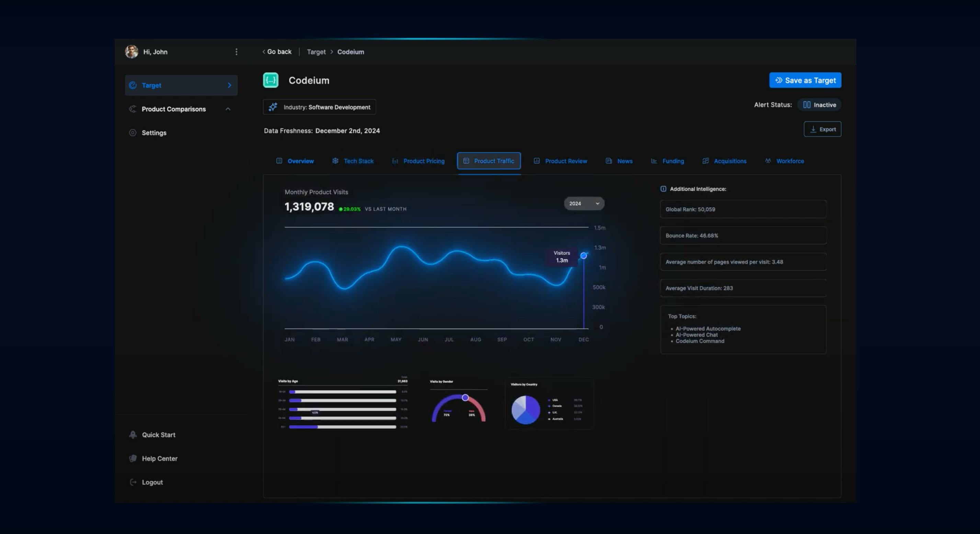Open the Target breadcrumb link
Image resolution: width=980 pixels, height=534 pixels.
click(316, 52)
